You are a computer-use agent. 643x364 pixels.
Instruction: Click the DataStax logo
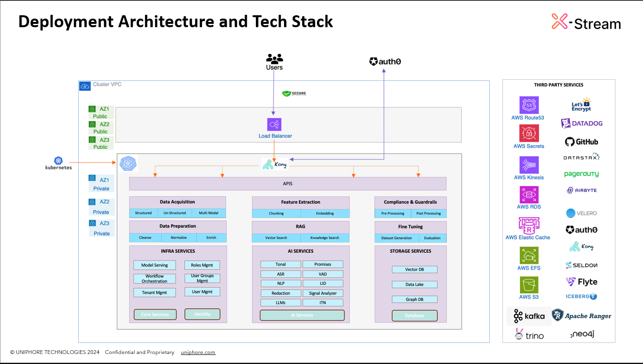click(x=581, y=156)
